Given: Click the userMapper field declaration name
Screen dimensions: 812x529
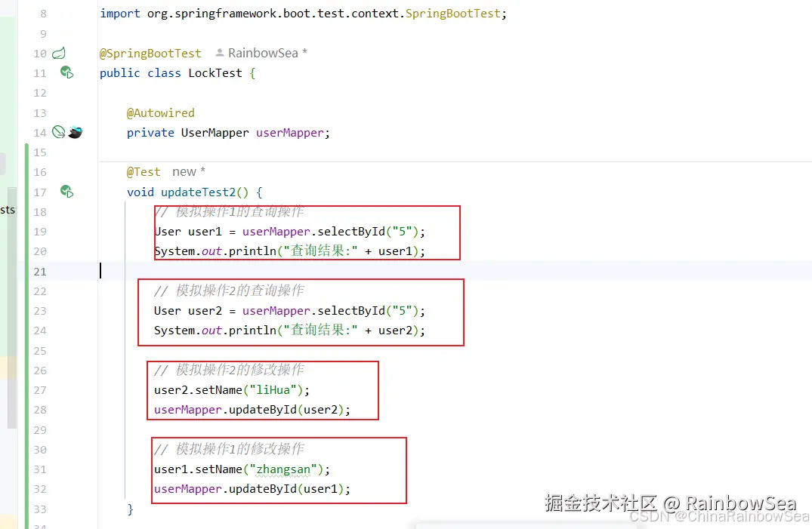Looking at the screenshot, I should pyautogui.click(x=290, y=133).
